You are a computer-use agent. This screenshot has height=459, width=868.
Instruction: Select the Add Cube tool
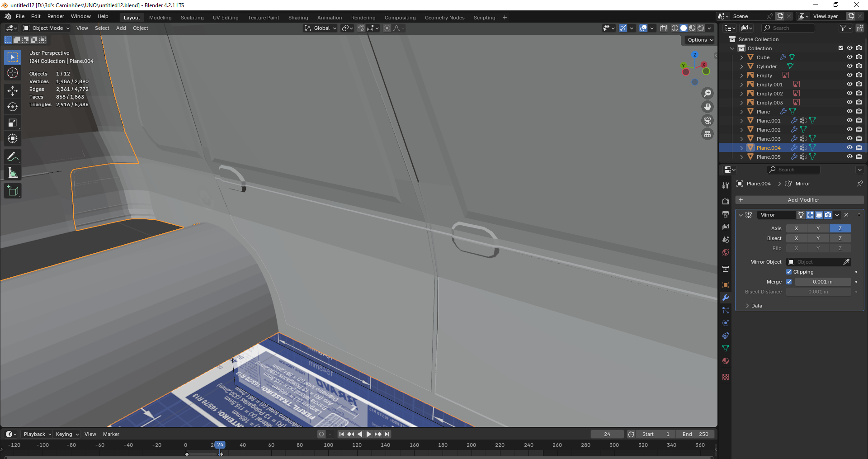[x=13, y=191]
